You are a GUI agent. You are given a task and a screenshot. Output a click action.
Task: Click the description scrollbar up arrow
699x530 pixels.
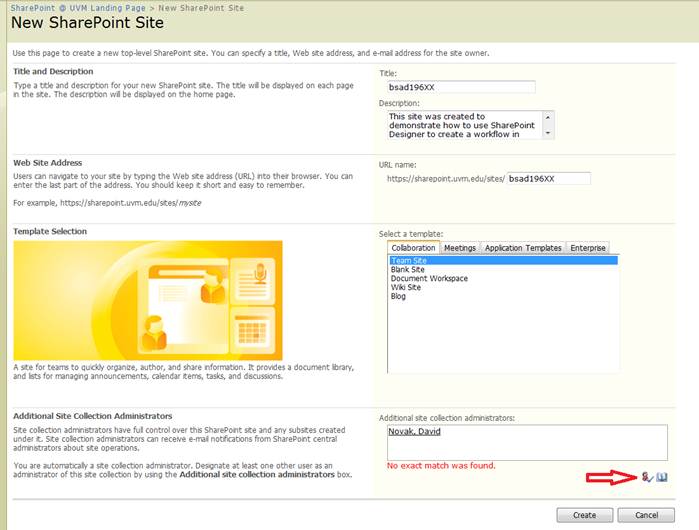pos(548,117)
